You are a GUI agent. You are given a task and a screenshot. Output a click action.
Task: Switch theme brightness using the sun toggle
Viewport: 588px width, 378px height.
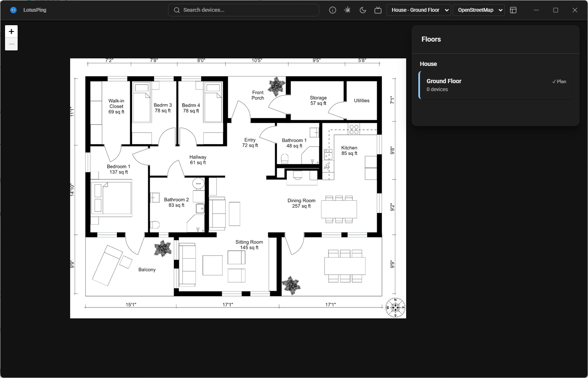(x=347, y=10)
